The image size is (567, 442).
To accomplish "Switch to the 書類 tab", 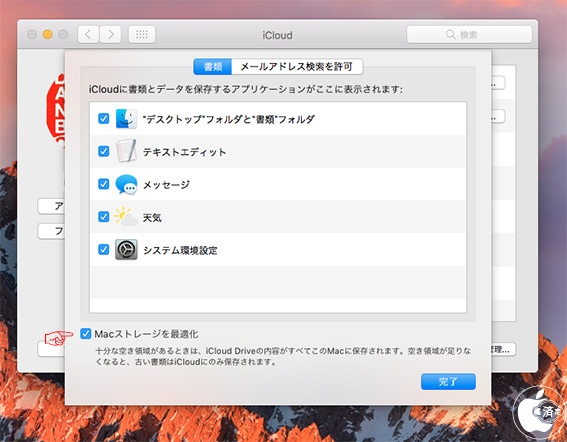I will coord(213,67).
